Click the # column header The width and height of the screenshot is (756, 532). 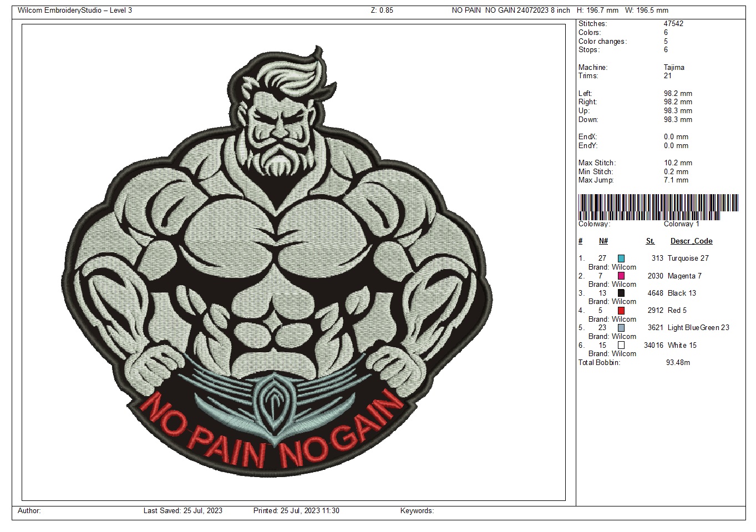pos(581,241)
